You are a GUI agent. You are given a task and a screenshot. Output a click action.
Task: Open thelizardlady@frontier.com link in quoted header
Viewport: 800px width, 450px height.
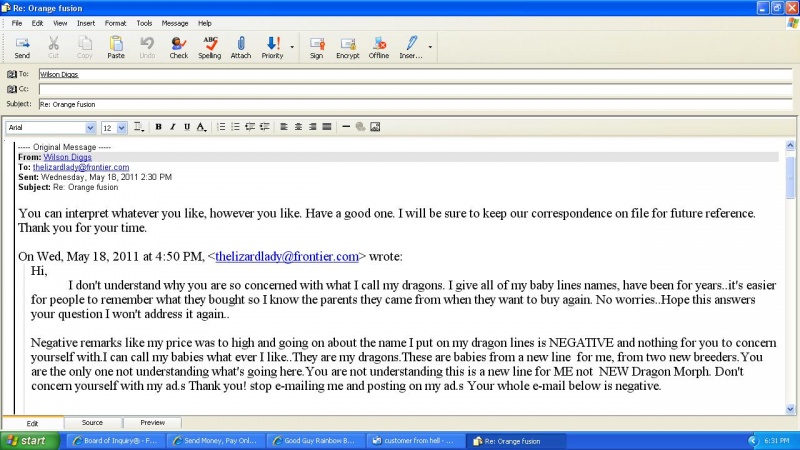pos(81,167)
